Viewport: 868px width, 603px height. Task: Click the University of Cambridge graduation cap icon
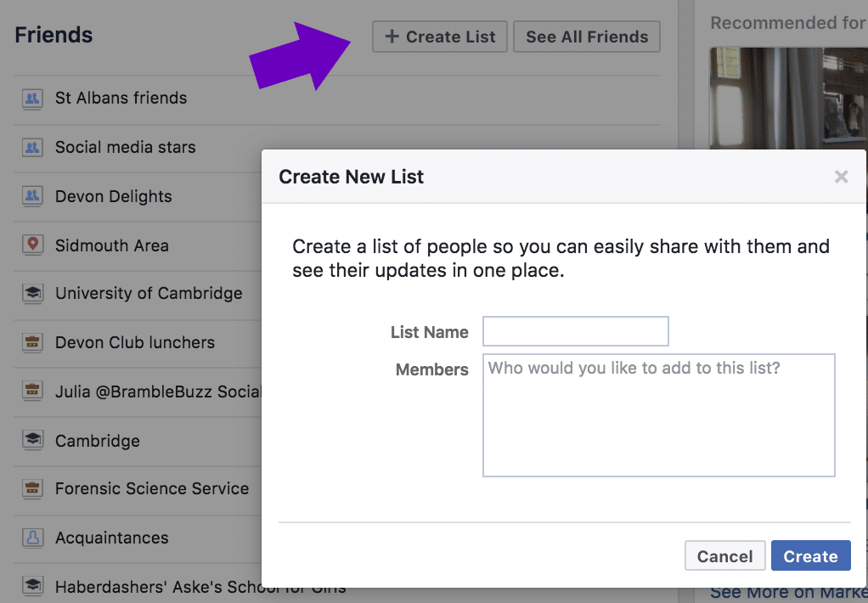32,293
